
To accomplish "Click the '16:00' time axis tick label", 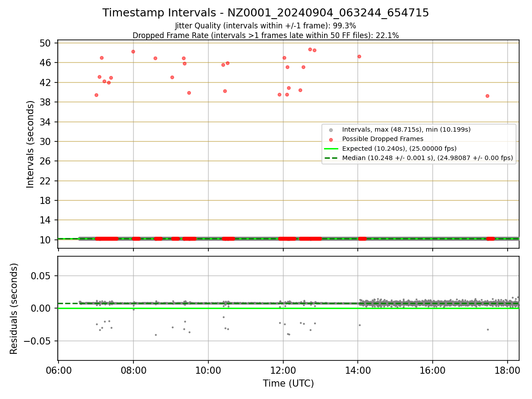I will pyautogui.click(x=433, y=370).
